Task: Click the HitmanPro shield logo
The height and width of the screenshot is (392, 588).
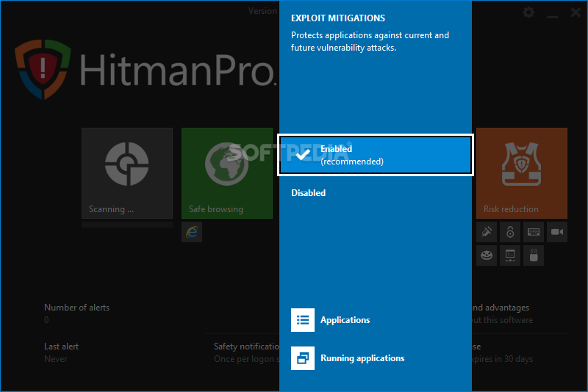Action: click(x=43, y=69)
